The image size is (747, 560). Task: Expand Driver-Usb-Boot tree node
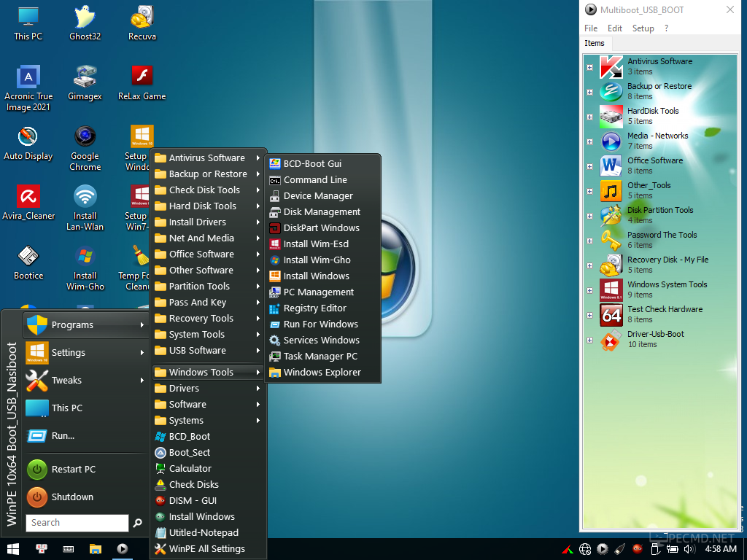tap(589, 340)
